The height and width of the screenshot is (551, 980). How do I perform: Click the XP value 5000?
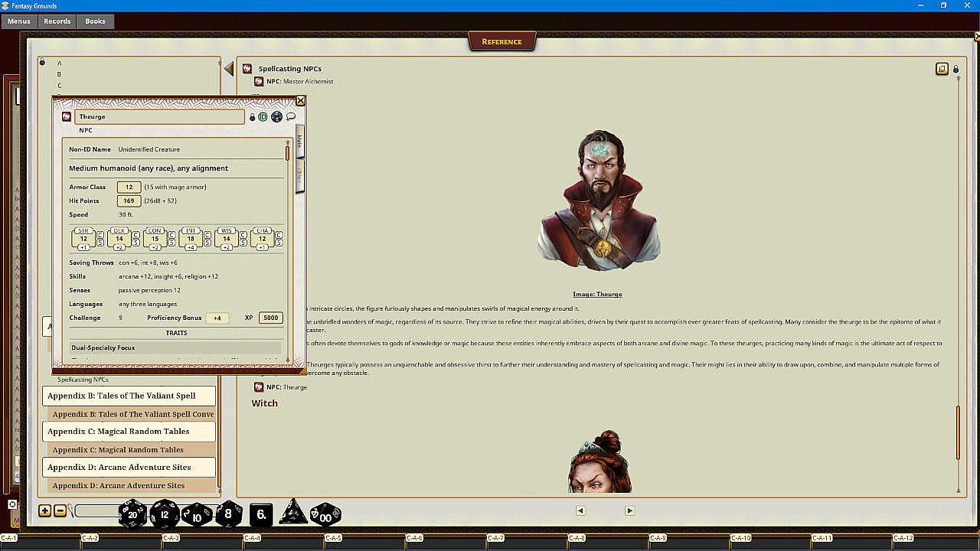(x=271, y=318)
